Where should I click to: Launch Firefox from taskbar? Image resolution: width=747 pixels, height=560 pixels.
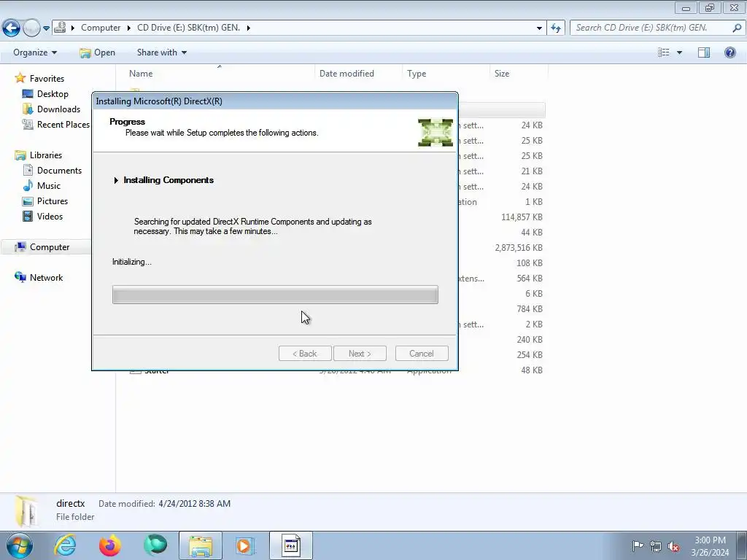(110, 545)
